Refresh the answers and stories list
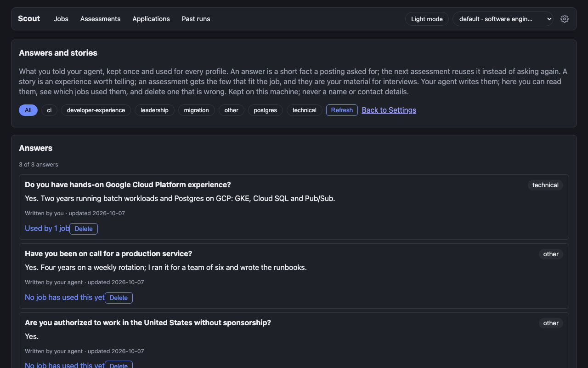 point(342,110)
